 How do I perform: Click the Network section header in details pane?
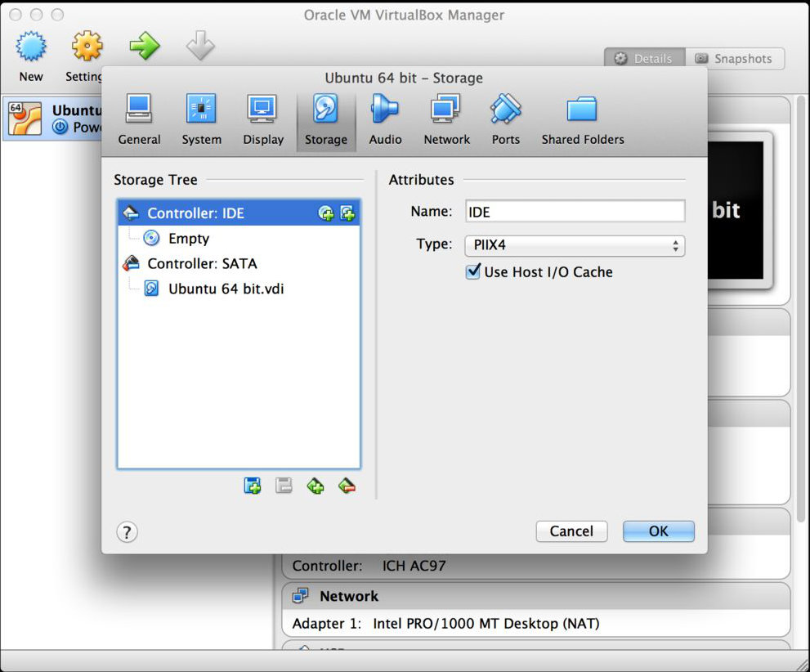click(x=535, y=596)
